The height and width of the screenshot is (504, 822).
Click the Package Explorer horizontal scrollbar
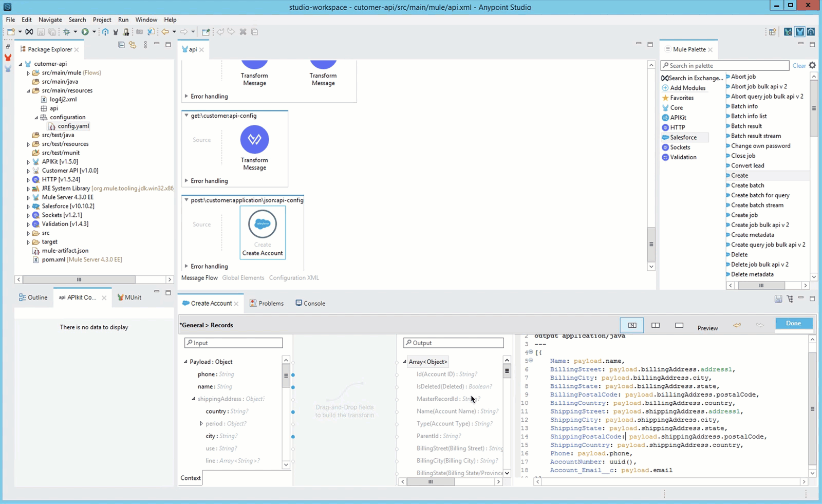pos(79,279)
